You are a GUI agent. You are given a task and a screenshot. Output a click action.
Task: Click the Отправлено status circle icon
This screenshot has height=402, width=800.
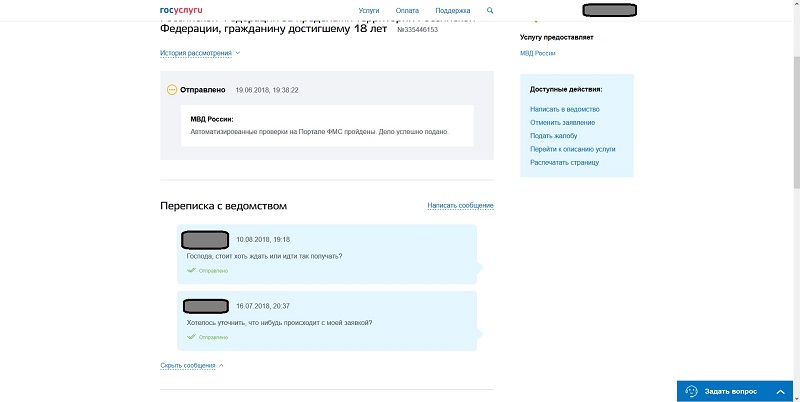172,90
